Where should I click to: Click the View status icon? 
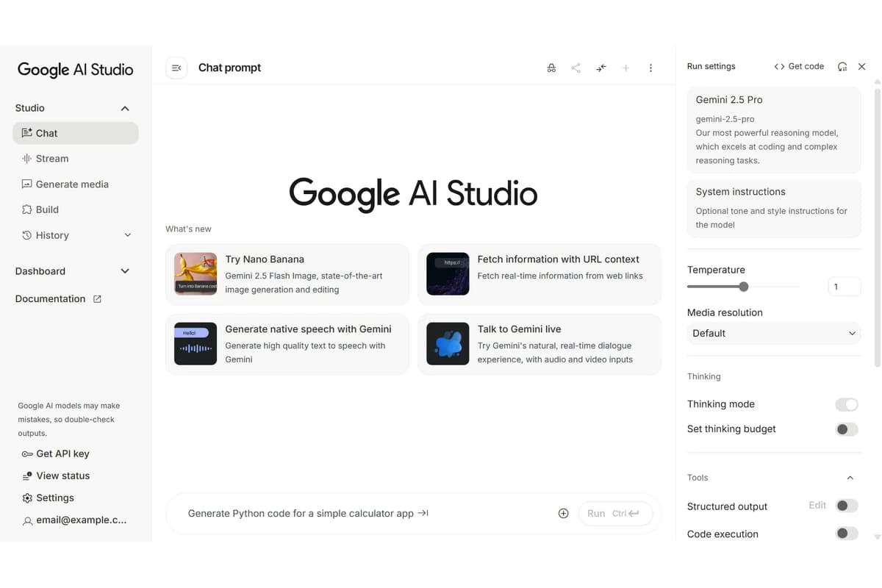(x=27, y=476)
